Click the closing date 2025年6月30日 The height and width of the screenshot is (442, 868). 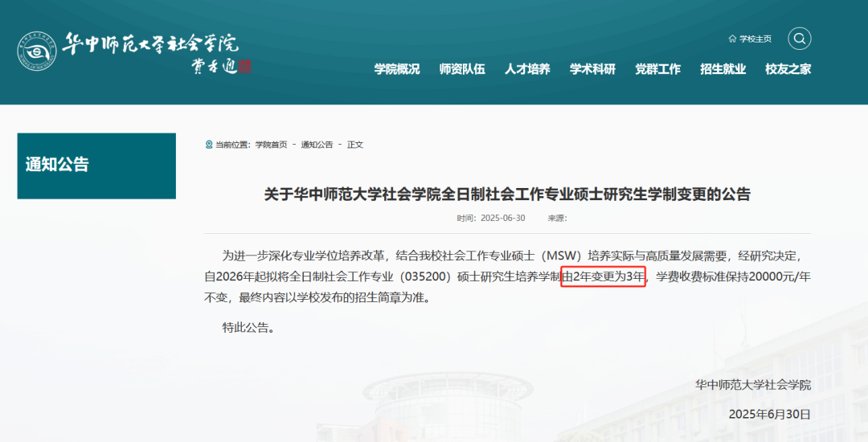(769, 415)
